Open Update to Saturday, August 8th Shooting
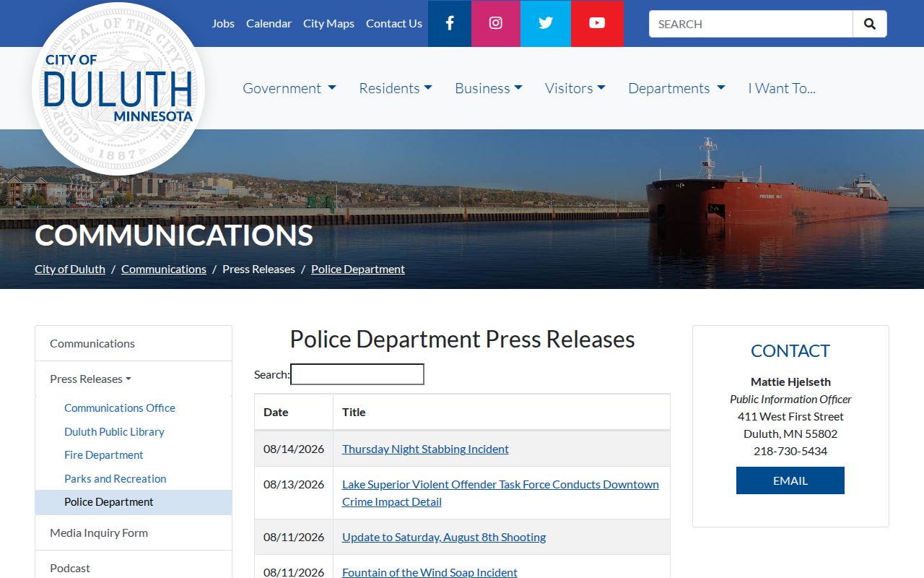924x578 pixels. [444, 537]
